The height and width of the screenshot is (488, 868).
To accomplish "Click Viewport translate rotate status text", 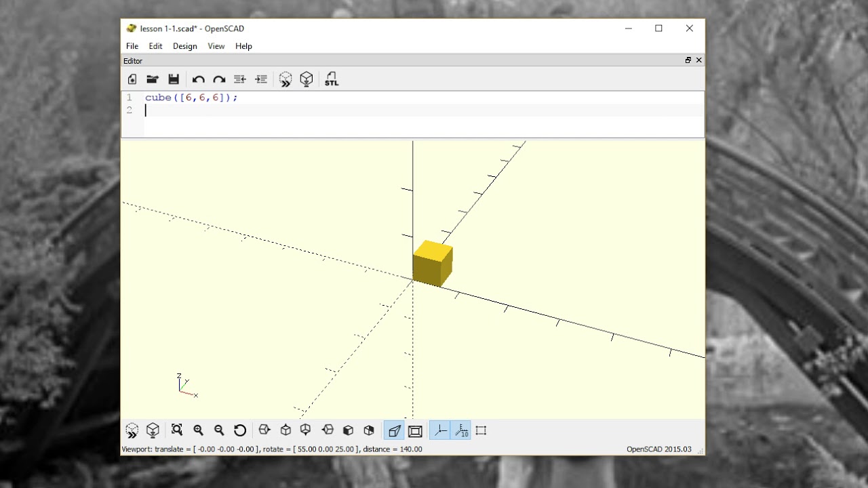I will tap(272, 449).
